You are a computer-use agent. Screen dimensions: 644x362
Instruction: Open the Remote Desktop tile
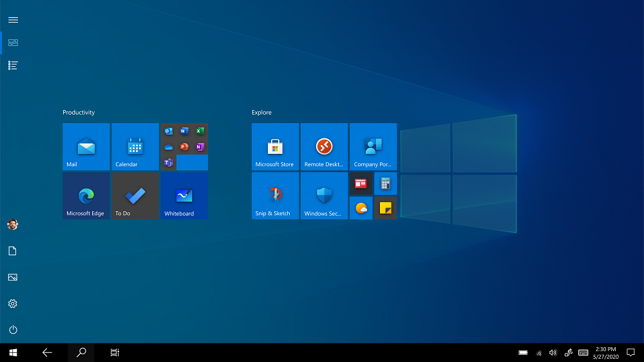324,147
